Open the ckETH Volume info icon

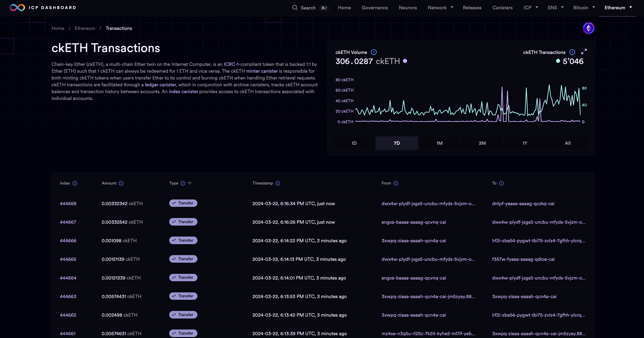[x=374, y=52]
